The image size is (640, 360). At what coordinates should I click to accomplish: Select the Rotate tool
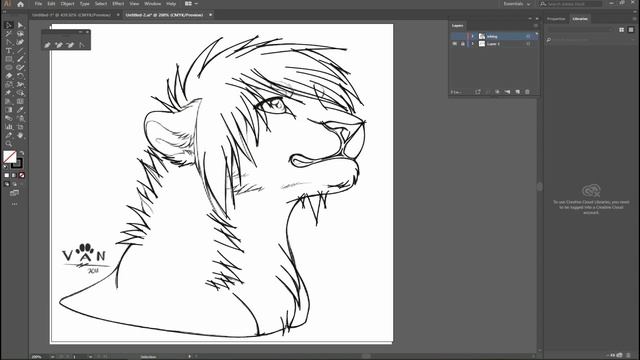(x=20, y=76)
